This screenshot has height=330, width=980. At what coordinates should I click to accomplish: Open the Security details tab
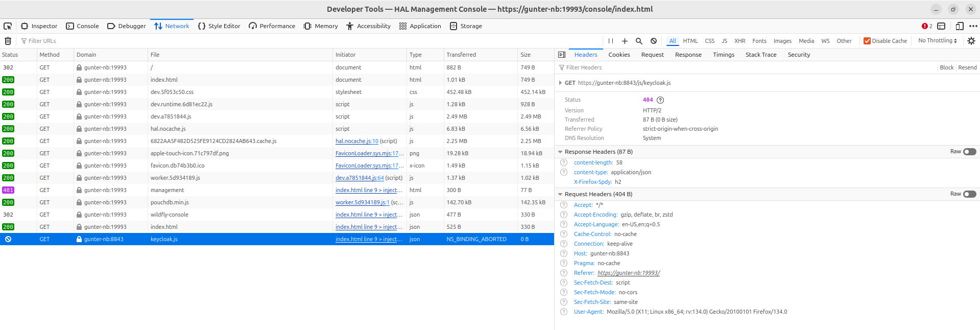(799, 55)
